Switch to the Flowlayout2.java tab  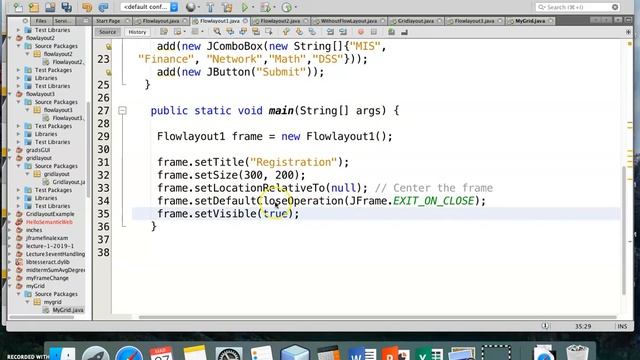pos(280,21)
